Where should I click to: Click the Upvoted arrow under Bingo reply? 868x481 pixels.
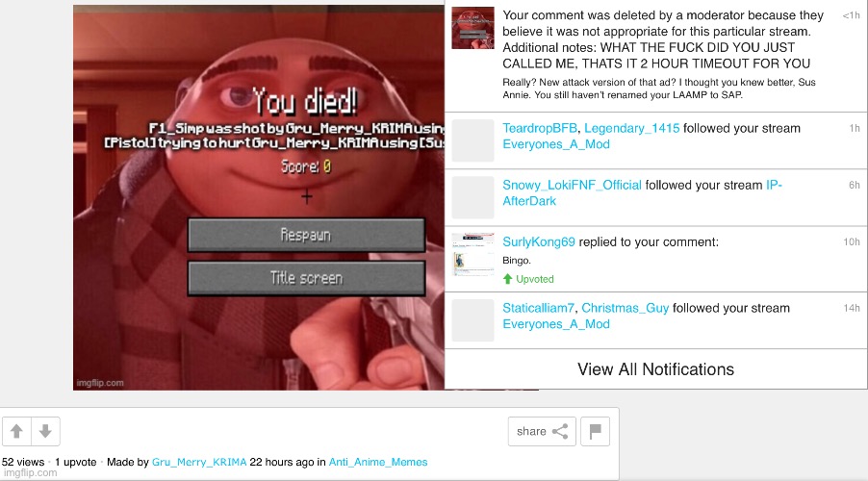[x=508, y=279]
